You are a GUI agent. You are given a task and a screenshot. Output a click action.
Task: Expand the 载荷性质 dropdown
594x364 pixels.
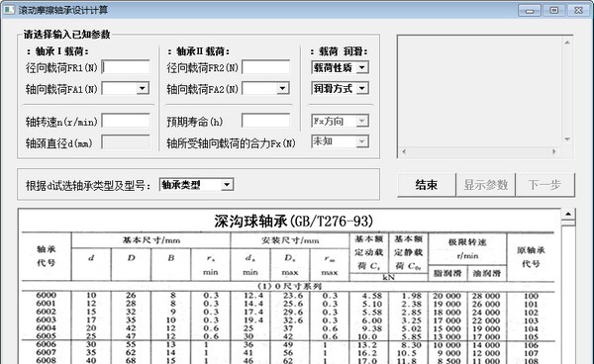[x=362, y=67]
